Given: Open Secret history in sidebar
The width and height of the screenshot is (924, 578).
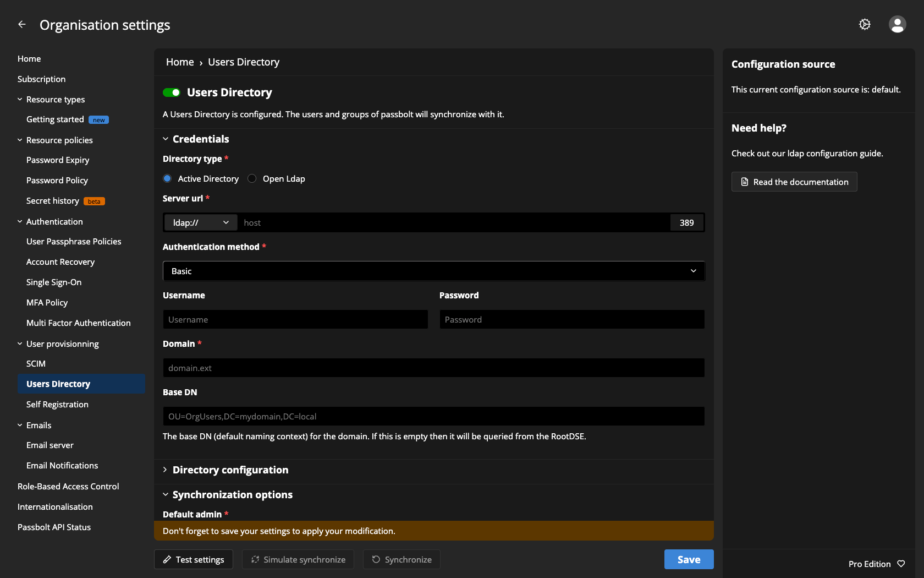Looking at the screenshot, I should (x=53, y=201).
